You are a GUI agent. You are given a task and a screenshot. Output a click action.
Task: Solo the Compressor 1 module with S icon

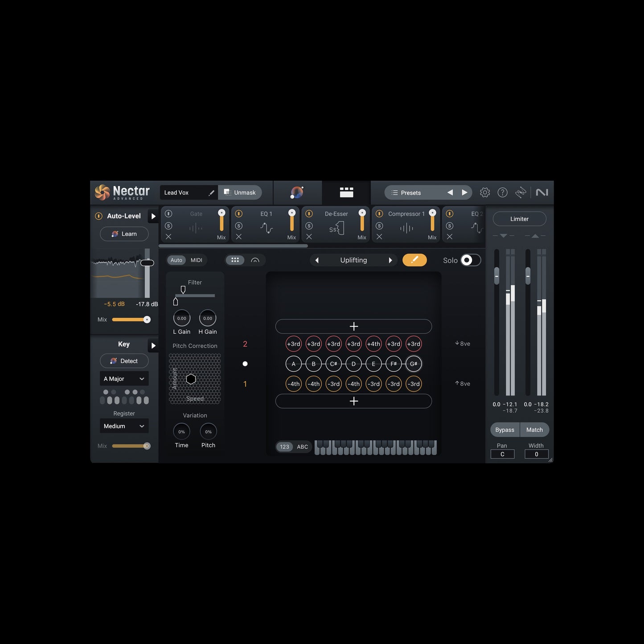tap(379, 226)
